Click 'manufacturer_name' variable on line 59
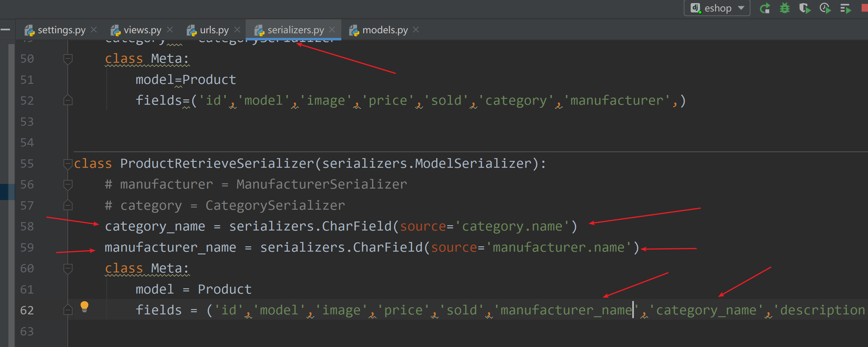This screenshot has width=868, height=347. pos(170,248)
